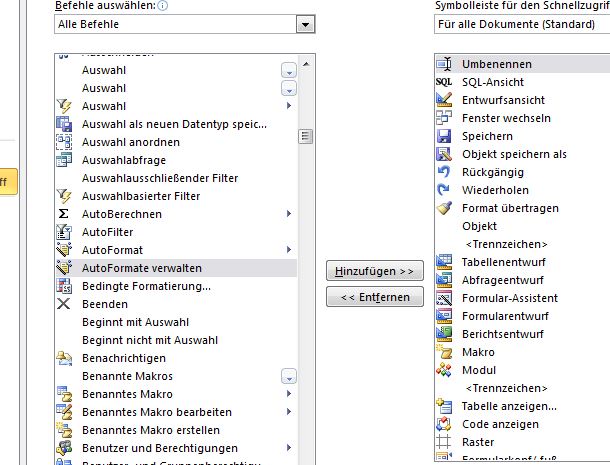Click the Speichern floppy disk icon
The width and height of the screenshot is (610, 465).
(444, 136)
